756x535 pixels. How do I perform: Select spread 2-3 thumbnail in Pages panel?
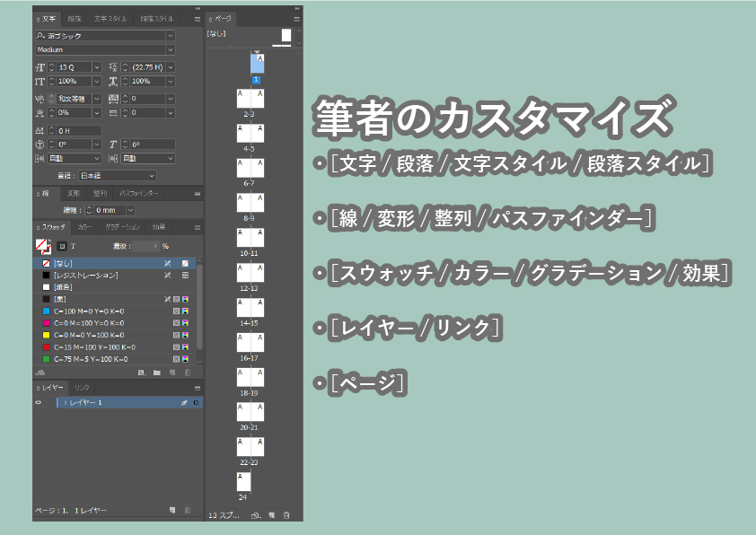[x=251, y=99]
